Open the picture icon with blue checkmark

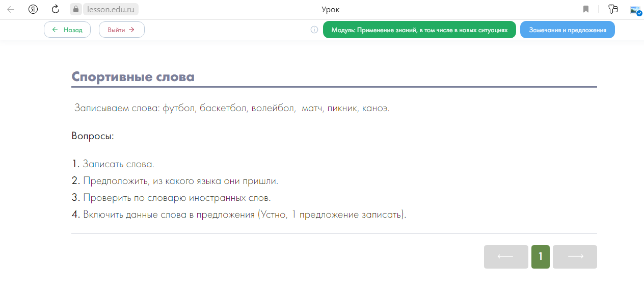pos(635,10)
